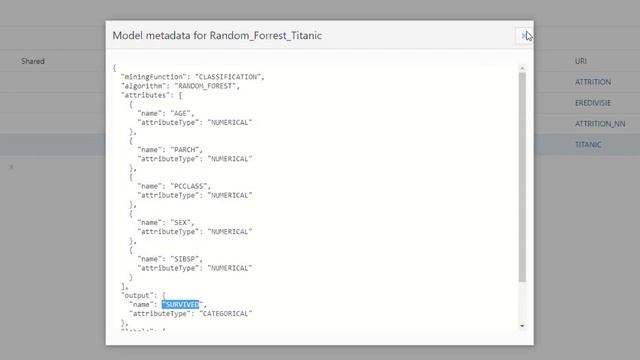The width and height of the screenshot is (640, 360).
Task: Click the ATTRITION_NN entry in background table
Action: click(600, 124)
